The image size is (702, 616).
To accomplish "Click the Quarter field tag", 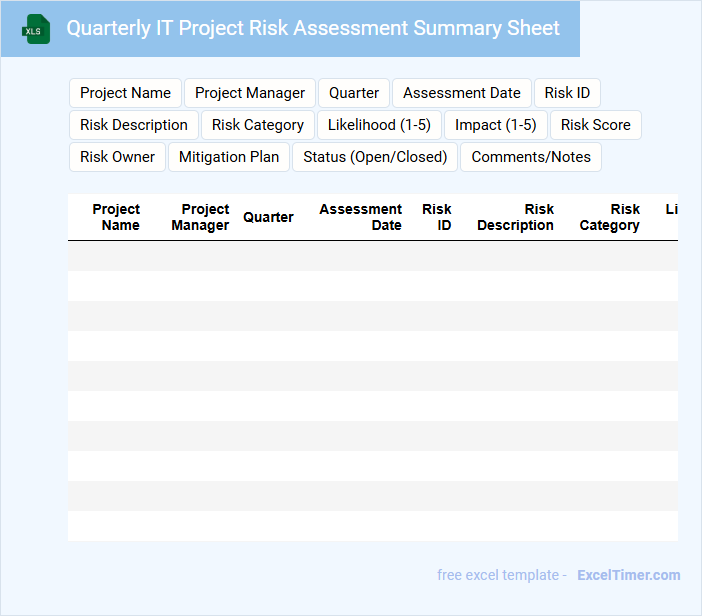I will pyautogui.click(x=354, y=93).
